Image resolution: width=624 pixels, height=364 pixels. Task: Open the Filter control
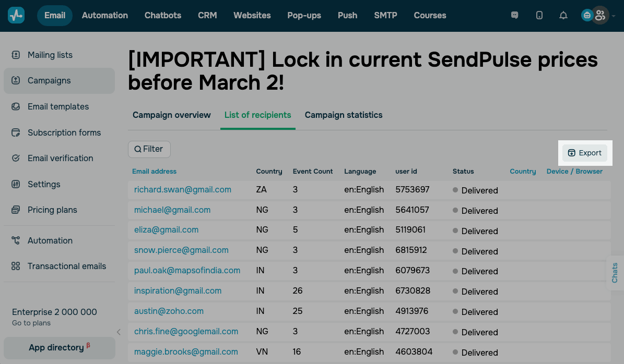[x=149, y=149]
